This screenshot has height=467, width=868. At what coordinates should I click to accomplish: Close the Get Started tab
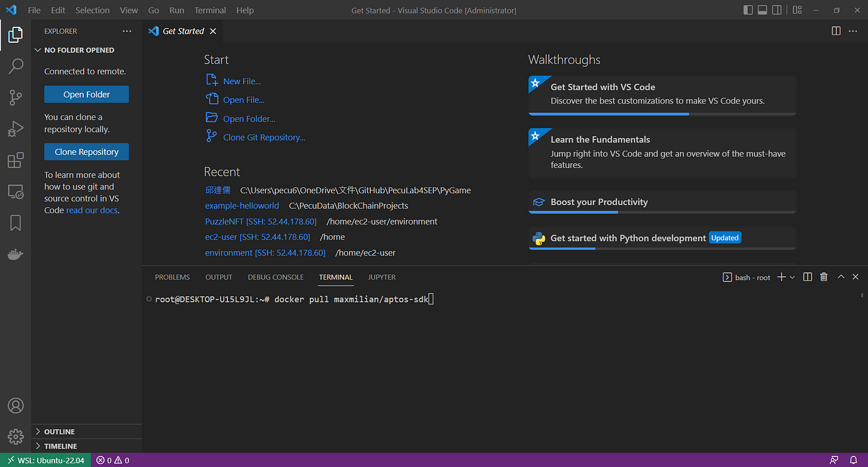pyautogui.click(x=213, y=31)
